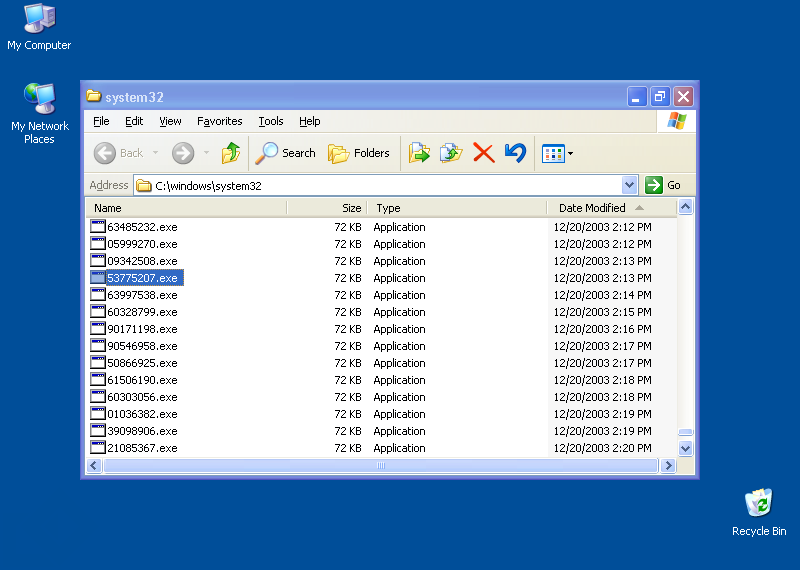The height and width of the screenshot is (570, 800).
Task: Click the Go button
Action: click(x=663, y=185)
